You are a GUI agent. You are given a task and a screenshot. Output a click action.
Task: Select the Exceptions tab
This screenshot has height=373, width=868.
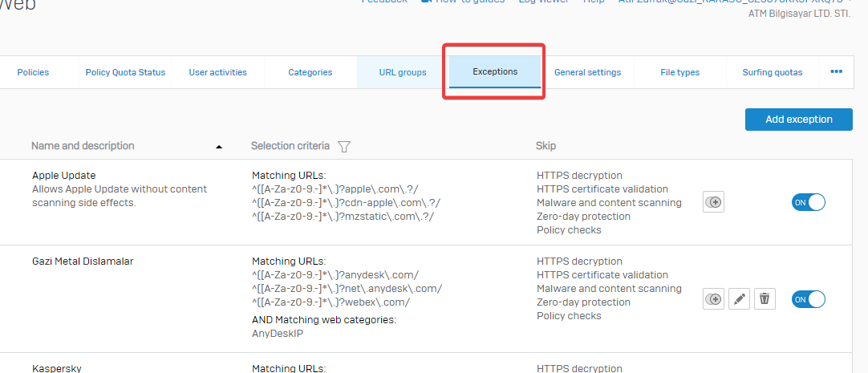(495, 72)
